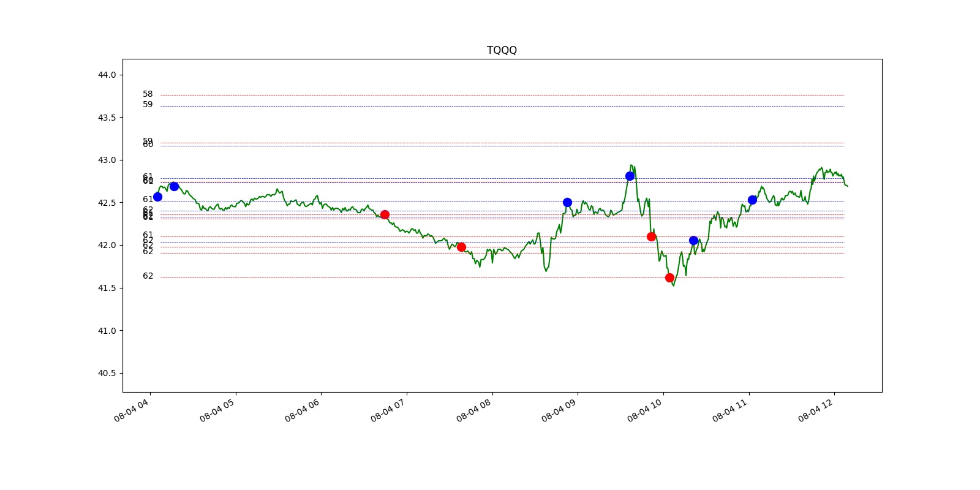Select the blue marker on the early peak near 42.7
Viewport: 980px width, 490px height.
174,186
